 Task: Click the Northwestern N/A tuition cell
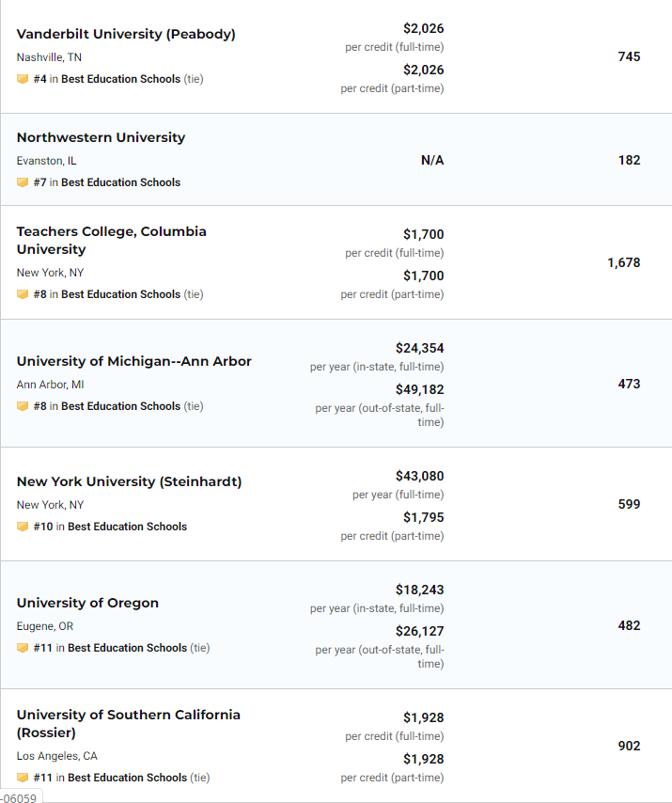tap(432, 160)
